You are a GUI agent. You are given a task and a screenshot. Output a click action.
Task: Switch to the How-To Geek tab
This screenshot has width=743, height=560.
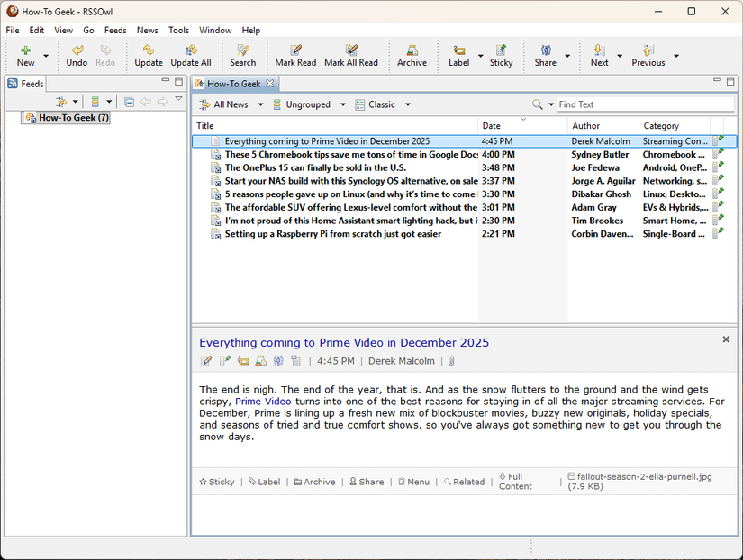point(232,83)
